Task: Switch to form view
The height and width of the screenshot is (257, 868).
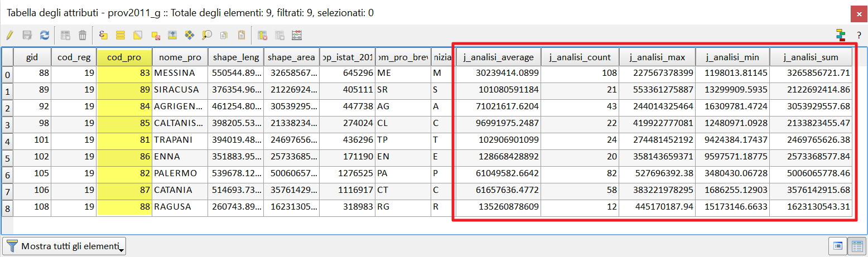Action: pyautogui.click(x=837, y=245)
